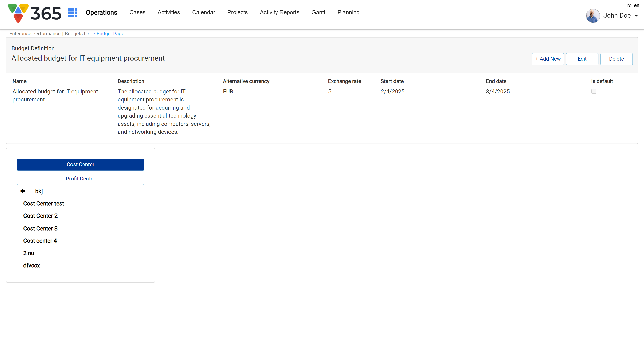
Task: Select Cost Center test tree item
Action: pos(44,204)
